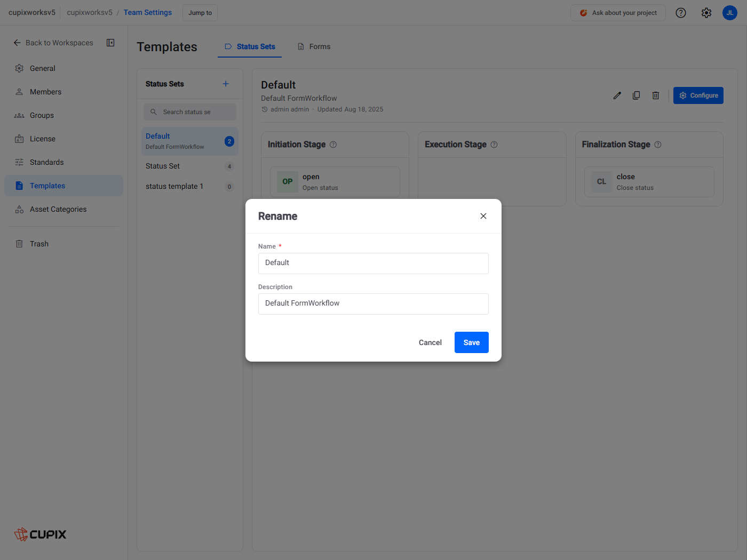Viewport: 747px width, 560px height.
Task: Select the 'Status Set' list item
Action: point(190,166)
